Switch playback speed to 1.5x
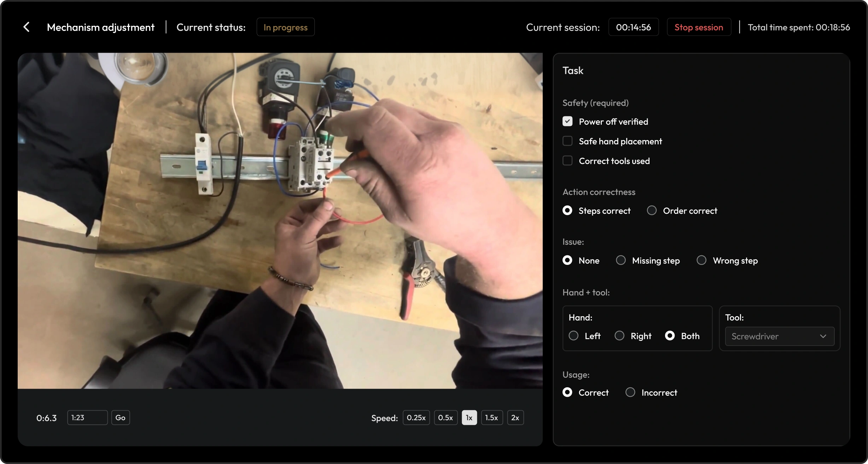 (491, 417)
